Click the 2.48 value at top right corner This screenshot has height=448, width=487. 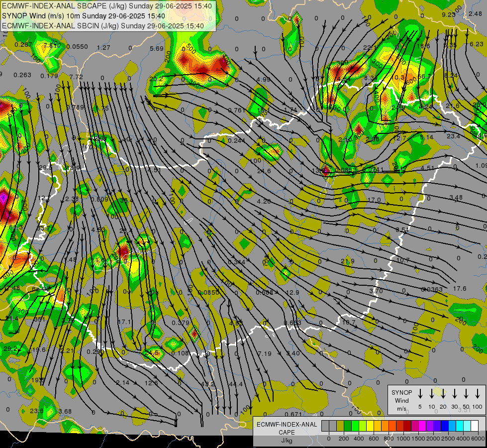click(475, 13)
